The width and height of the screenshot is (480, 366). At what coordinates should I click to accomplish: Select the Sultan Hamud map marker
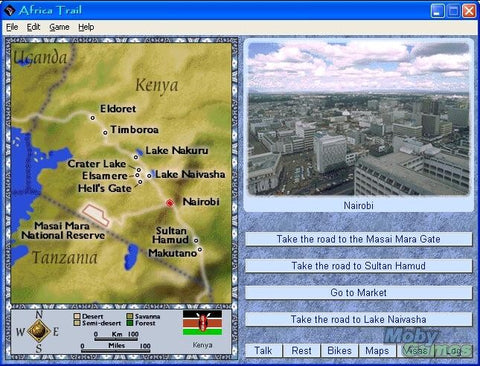click(196, 240)
